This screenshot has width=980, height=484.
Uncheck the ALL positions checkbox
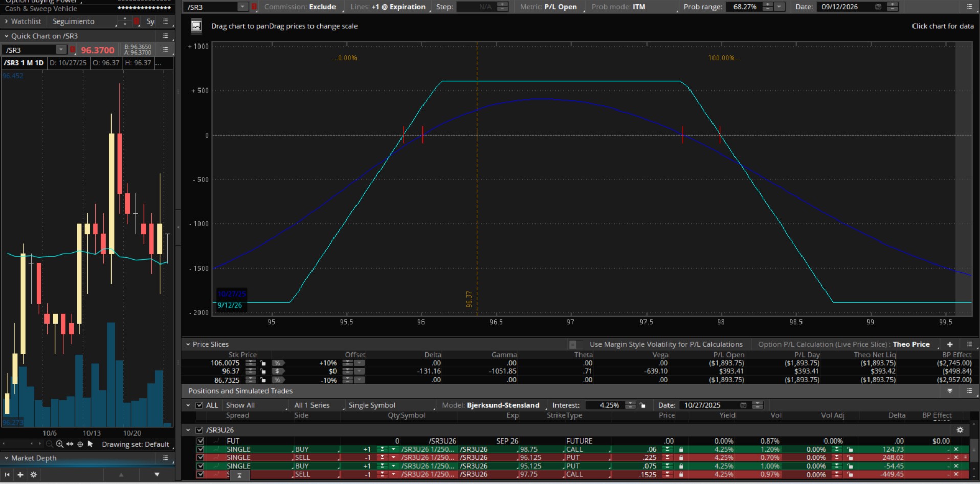(x=199, y=405)
